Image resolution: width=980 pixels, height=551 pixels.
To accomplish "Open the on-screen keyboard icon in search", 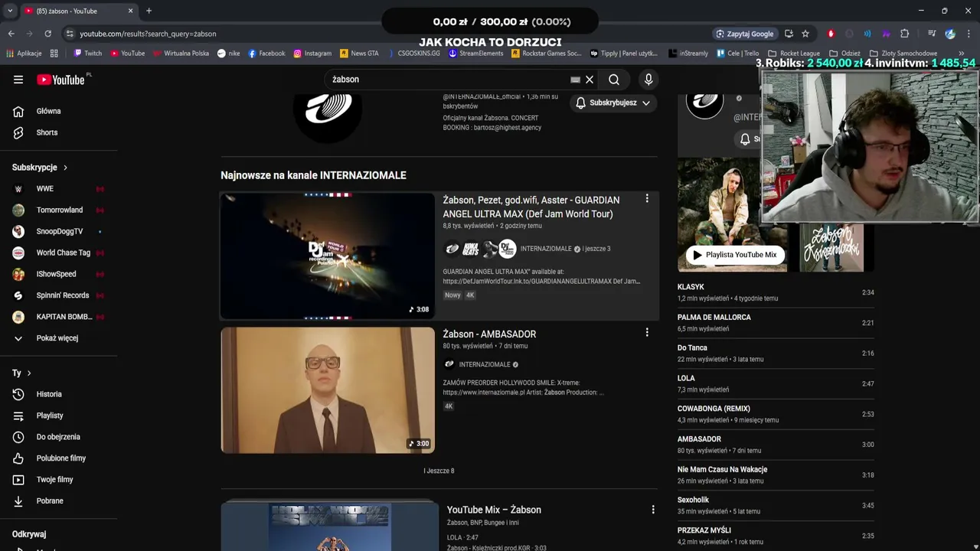I will pyautogui.click(x=575, y=80).
